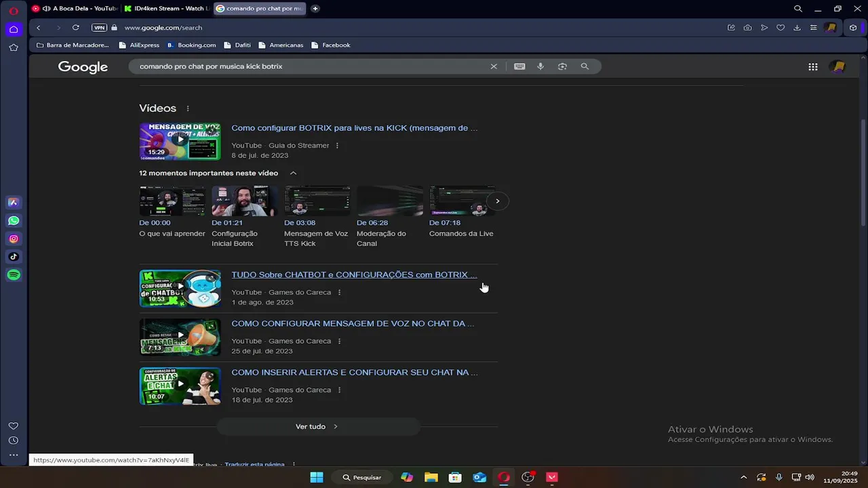868x488 pixels.
Task: Open the on-screen keyboard in the search box
Action: point(519,66)
